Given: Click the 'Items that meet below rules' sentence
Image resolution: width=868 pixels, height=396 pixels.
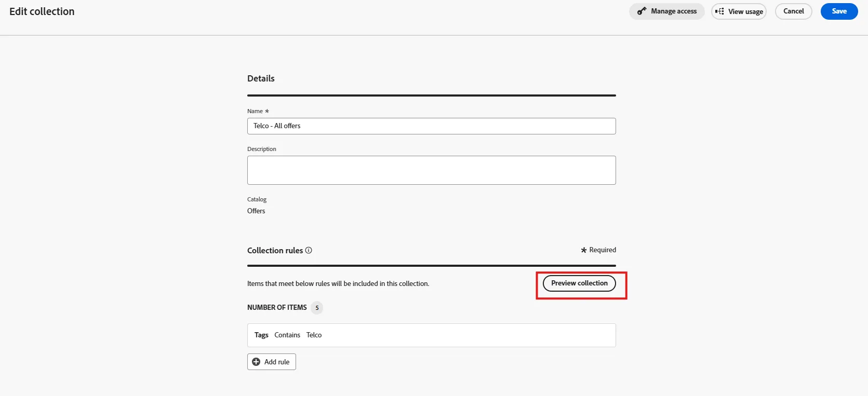Looking at the screenshot, I should click(338, 283).
